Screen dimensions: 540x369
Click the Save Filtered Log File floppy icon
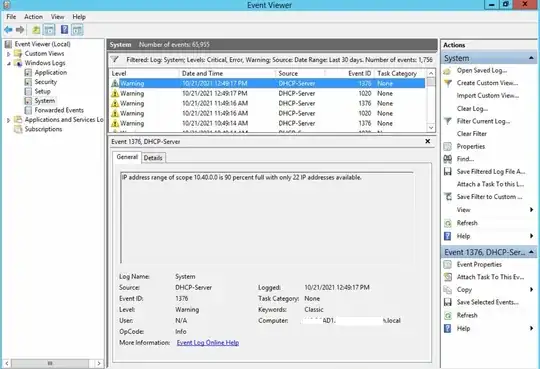pyautogui.click(x=447, y=172)
